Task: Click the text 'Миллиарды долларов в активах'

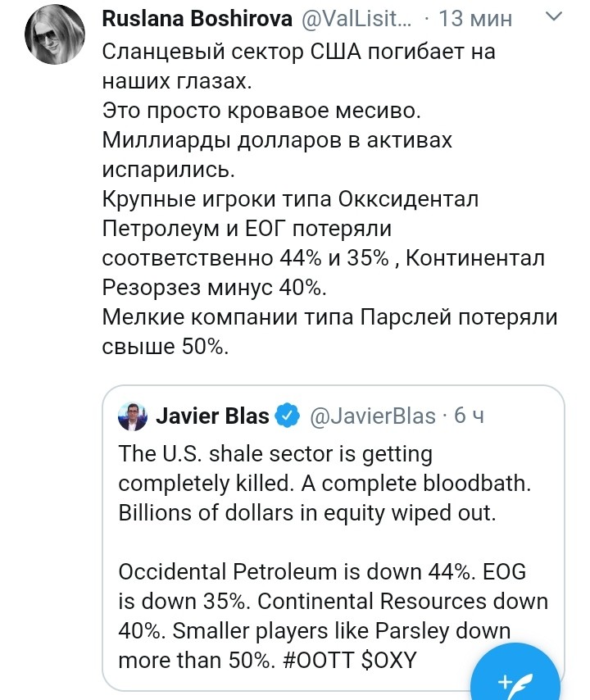Action: click(277, 139)
